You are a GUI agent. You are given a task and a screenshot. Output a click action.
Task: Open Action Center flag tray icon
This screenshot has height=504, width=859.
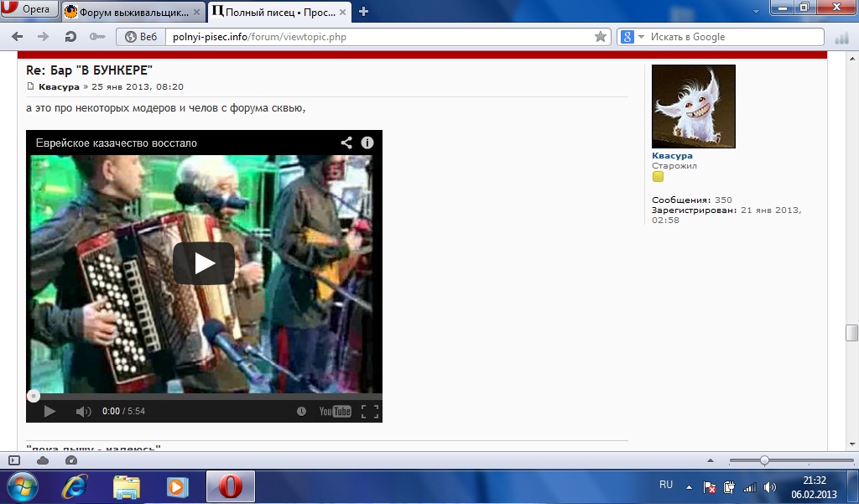[709, 487]
